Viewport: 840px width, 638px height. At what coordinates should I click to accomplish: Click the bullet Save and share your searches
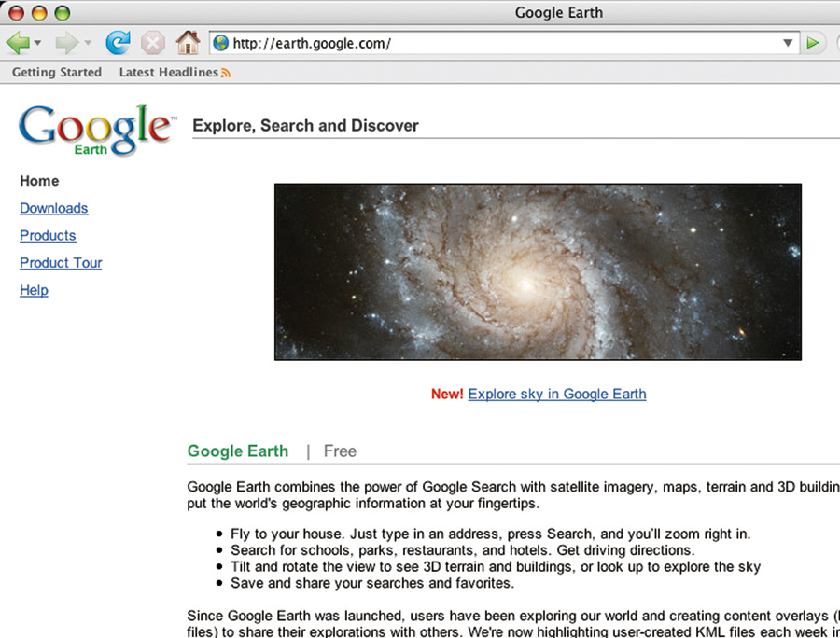pyautogui.click(x=372, y=583)
